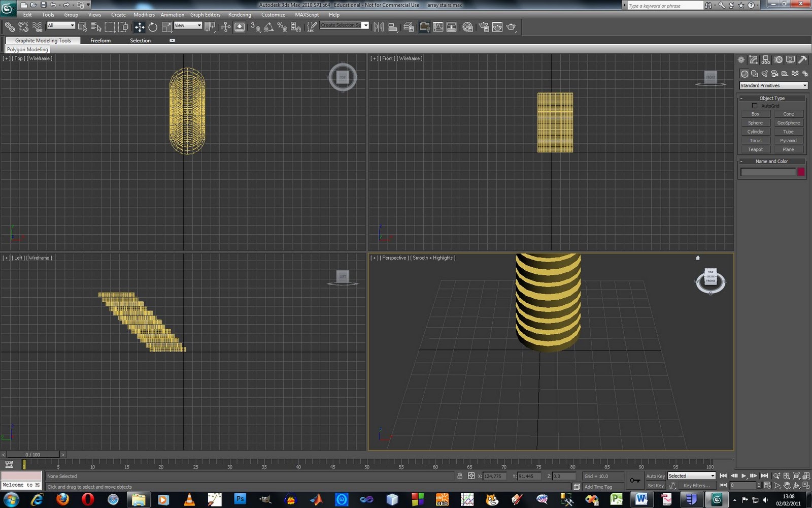This screenshot has height=508, width=812.
Task: Open the Render Setup dialog
Action: pyautogui.click(x=484, y=27)
